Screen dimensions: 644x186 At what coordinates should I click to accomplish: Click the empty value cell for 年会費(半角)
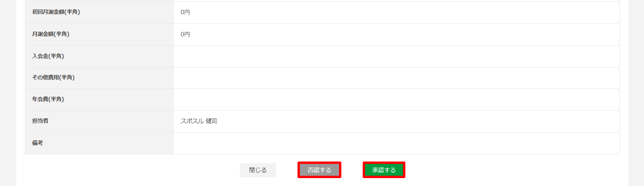396,100
